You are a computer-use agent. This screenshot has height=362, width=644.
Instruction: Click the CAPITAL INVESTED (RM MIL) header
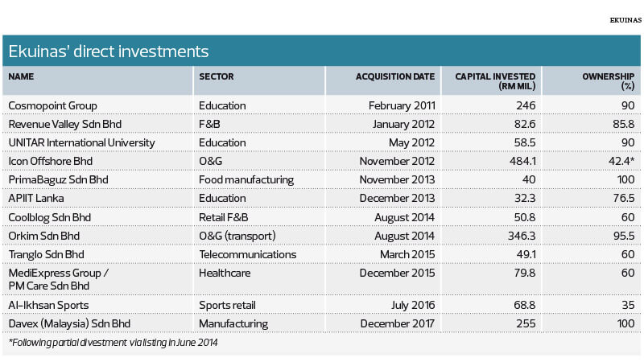pyautogui.click(x=489, y=81)
